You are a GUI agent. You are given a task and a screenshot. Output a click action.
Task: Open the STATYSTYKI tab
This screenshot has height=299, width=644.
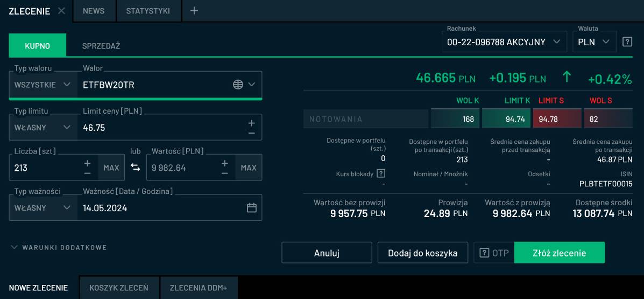[148, 11]
